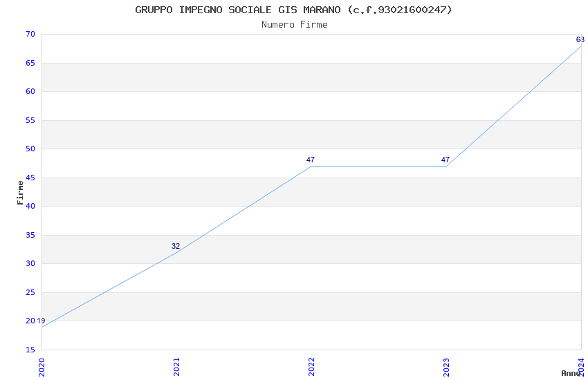
Task: Click the x-axis title Anno
Action: (571, 373)
